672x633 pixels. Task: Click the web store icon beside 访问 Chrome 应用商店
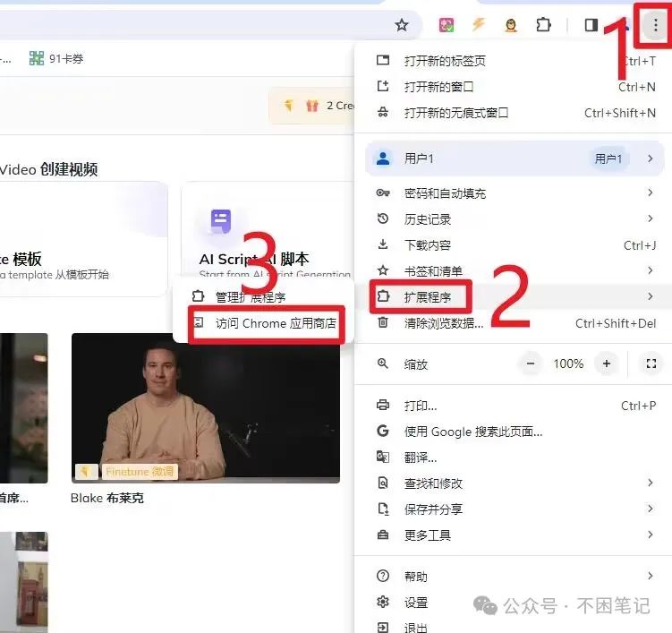coord(198,322)
